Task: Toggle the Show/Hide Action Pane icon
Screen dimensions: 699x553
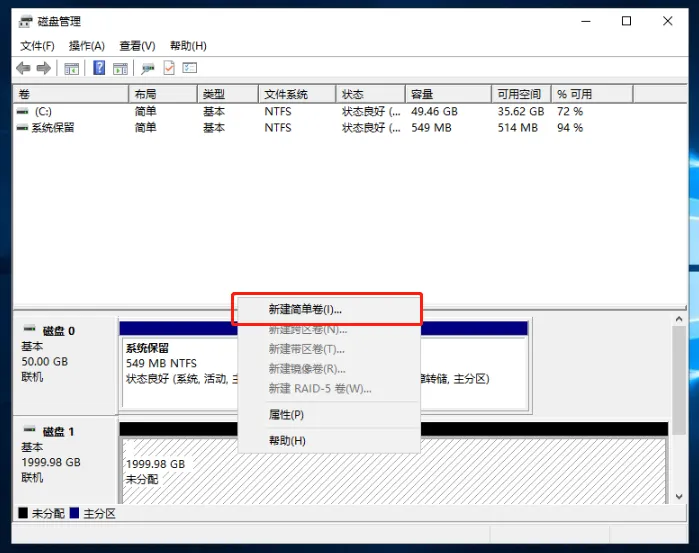Action: [x=120, y=68]
